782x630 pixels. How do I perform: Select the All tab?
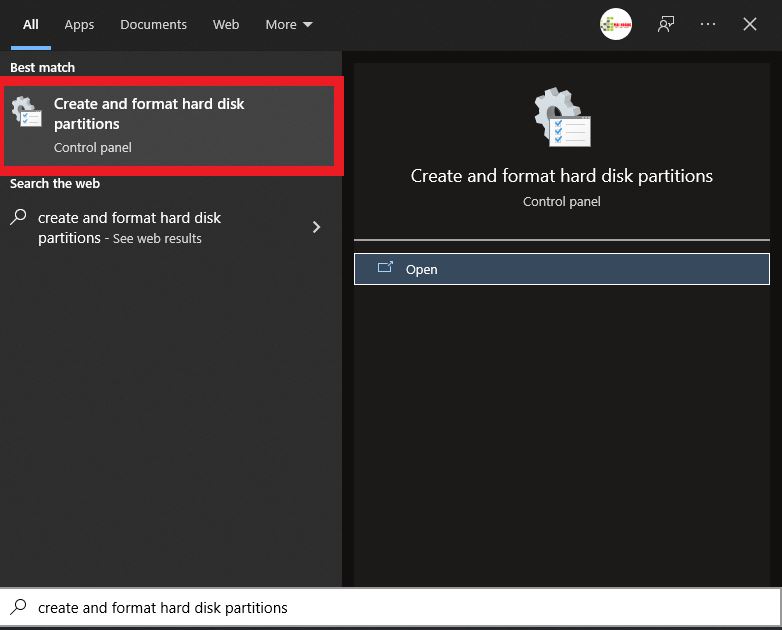tap(31, 25)
